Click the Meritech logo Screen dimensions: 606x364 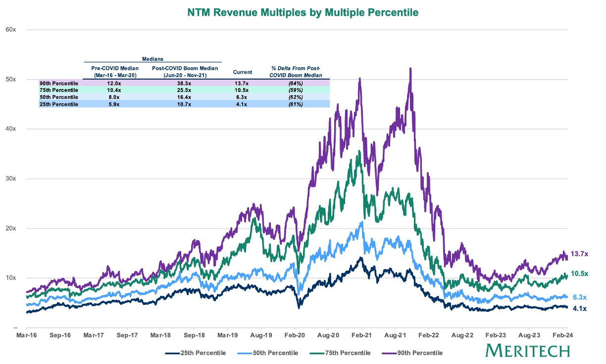[527, 351]
